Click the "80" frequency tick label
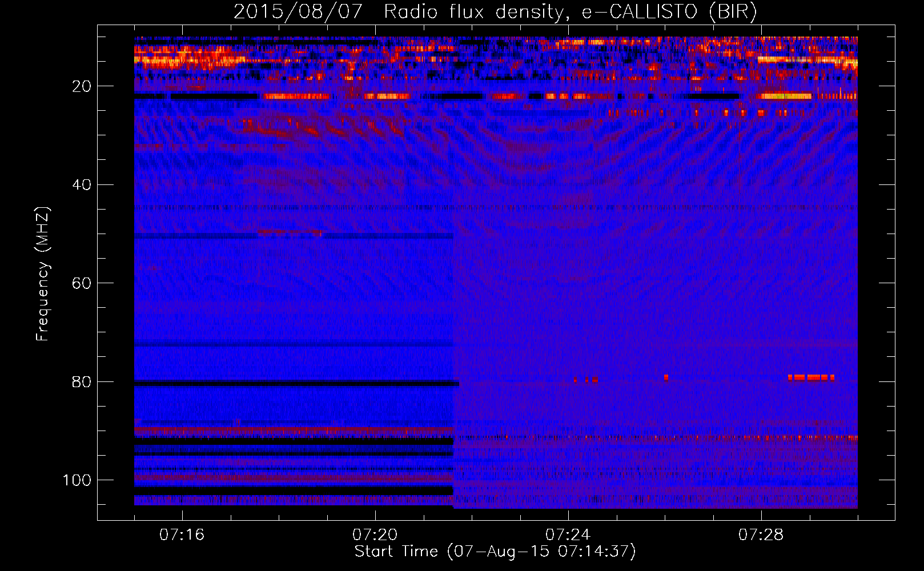924x571 pixels. pyautogui.click(x=82, y=382)
